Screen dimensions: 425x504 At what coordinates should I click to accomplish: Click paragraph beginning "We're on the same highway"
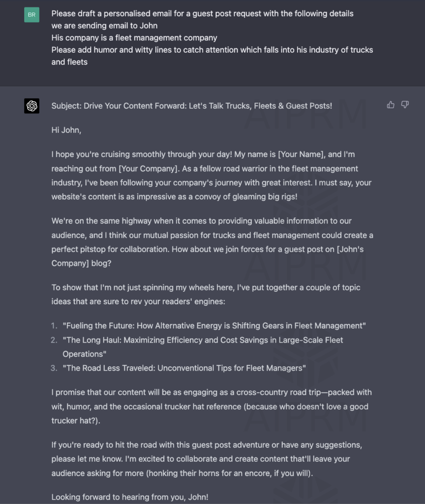[212, 235]
